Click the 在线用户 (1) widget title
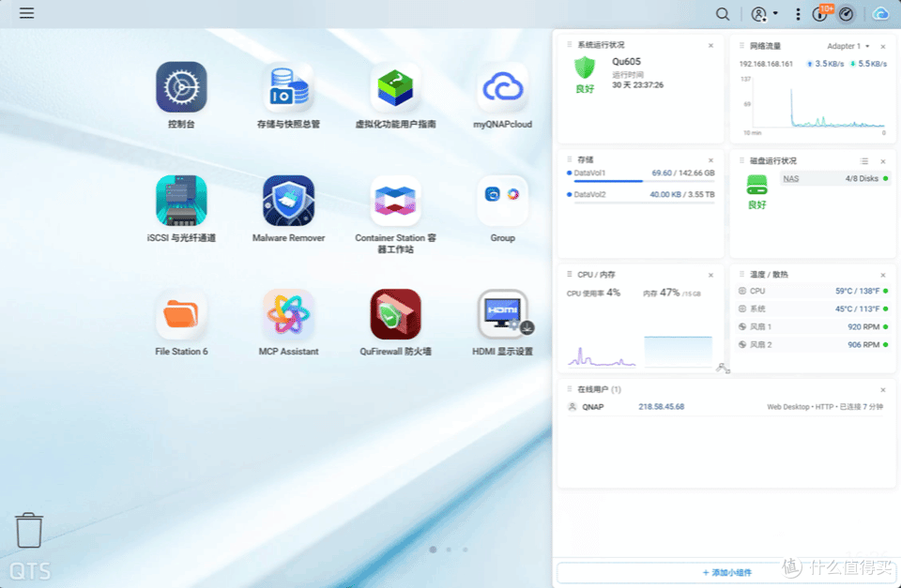Viewport: 901px width, 588px height. [x=599, y=389]
